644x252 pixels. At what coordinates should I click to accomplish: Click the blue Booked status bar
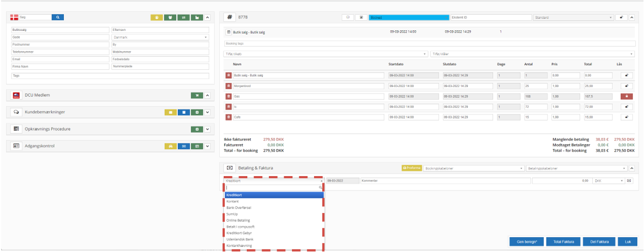point(408,18)
